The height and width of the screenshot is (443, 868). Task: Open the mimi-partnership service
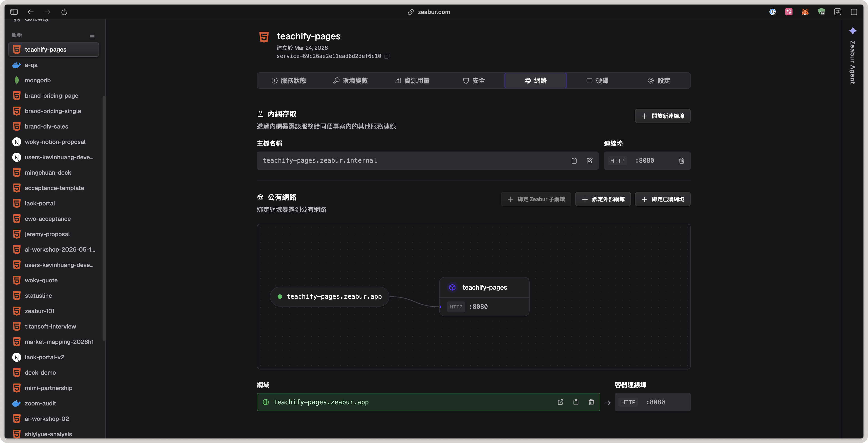[54, 388]
